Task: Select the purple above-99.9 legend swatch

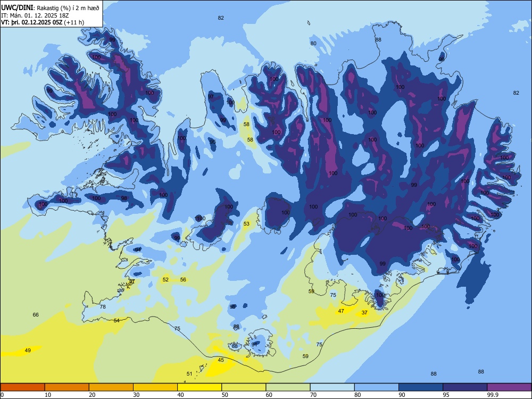Action: click(x=509, y=387)
